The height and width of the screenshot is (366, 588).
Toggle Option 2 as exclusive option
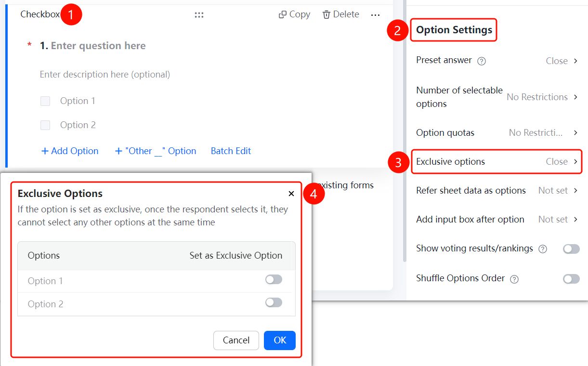[x=274, y=302]
